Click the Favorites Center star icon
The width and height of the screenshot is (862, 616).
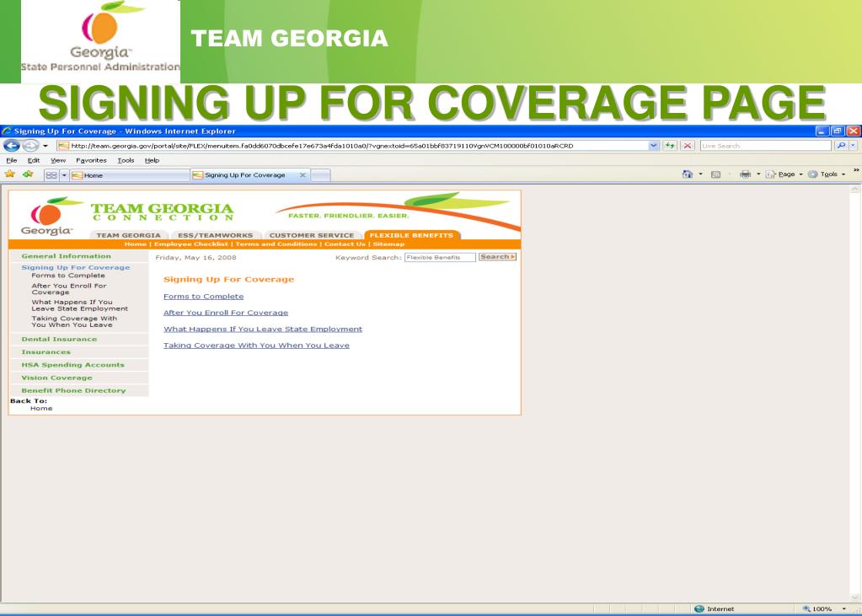pos(10,174)
